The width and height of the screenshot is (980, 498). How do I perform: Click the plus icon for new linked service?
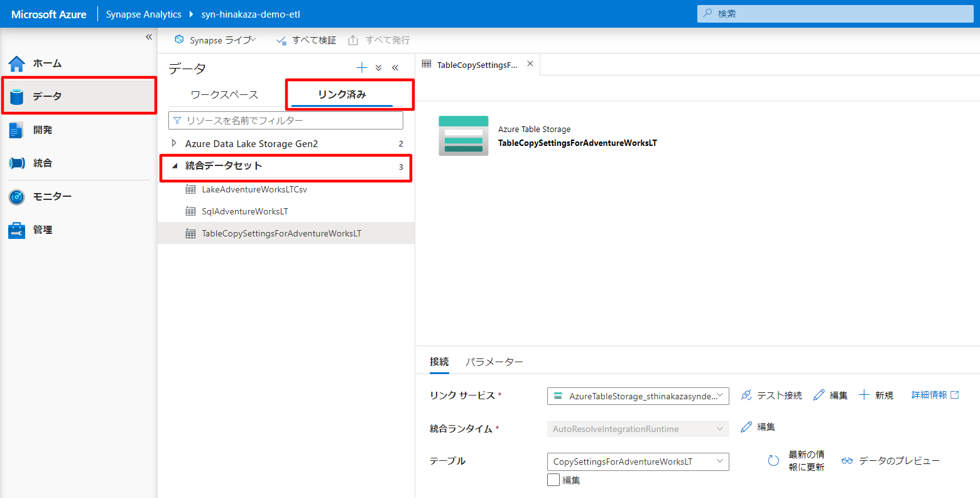[864, 395]
